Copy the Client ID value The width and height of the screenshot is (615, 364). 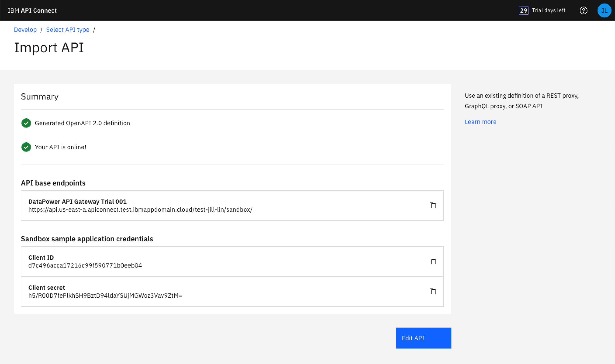coord(433,261)
